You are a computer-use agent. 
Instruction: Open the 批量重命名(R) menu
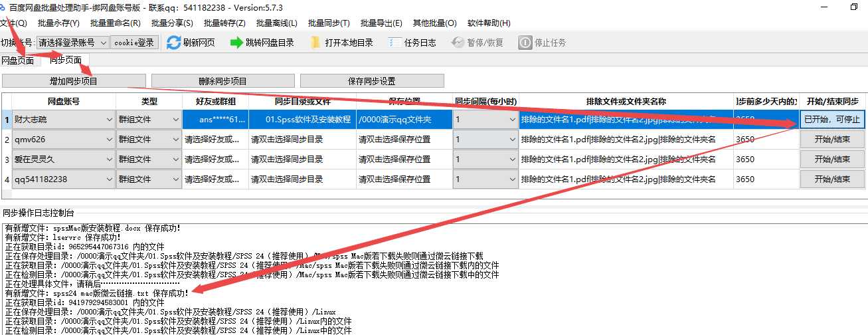[x=116, y=23]
